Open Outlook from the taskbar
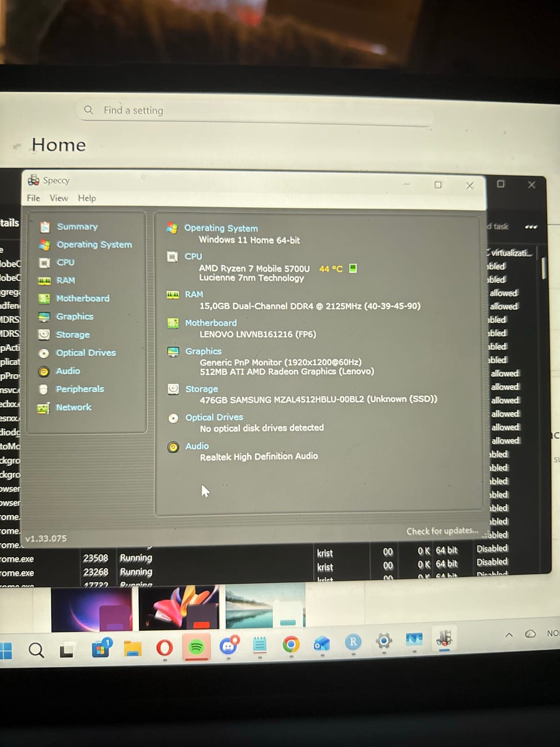Viewport: 560px width, 747px height. pos(321,643)
